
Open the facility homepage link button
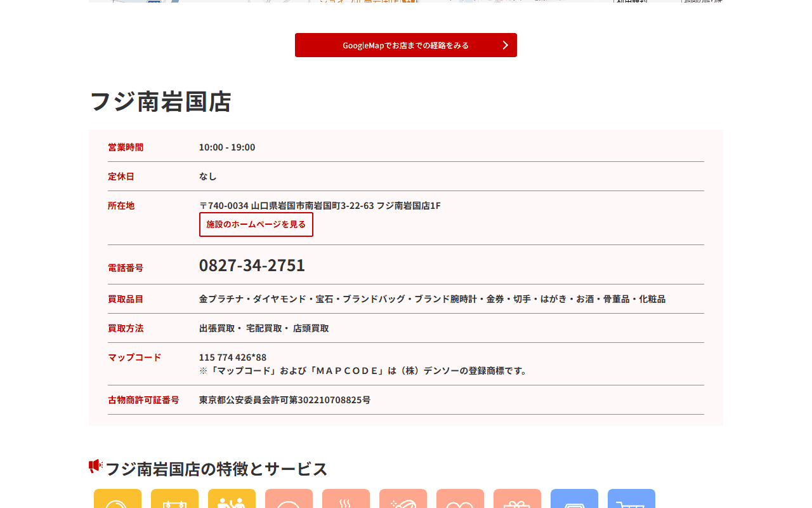[x=256, y=224]
